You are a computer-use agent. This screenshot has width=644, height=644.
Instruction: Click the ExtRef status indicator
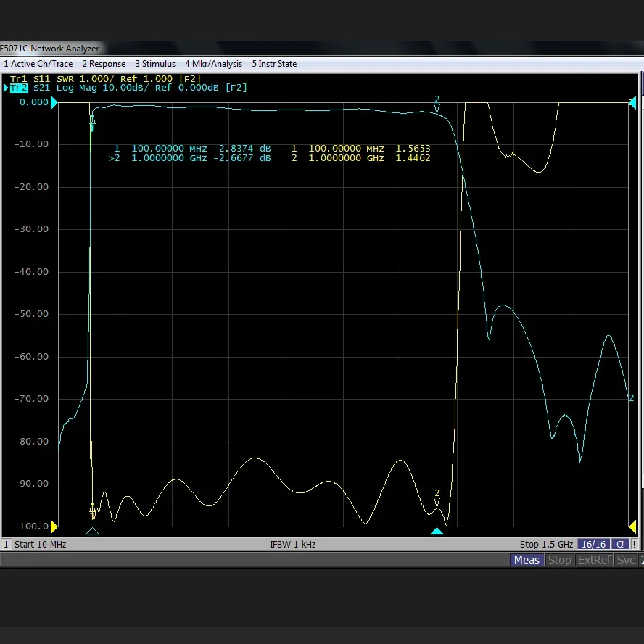(x=595, y=560)
